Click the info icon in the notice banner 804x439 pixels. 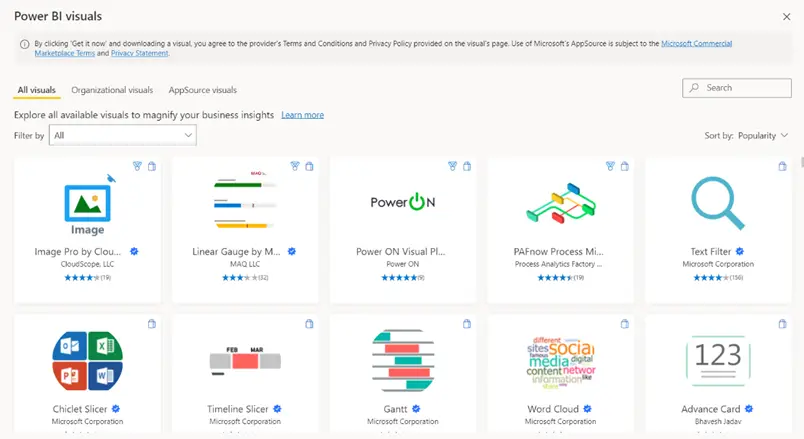click(25, 44)
